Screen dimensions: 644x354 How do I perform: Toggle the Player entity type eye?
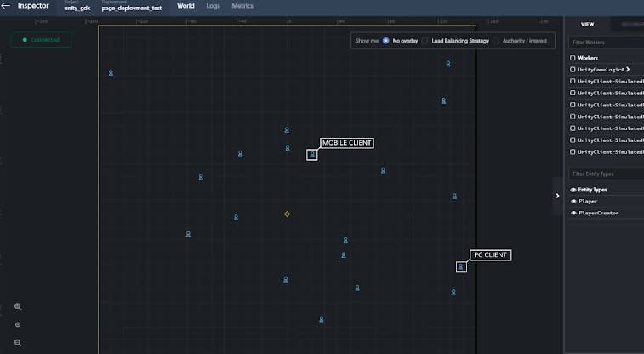pos(573,201)
